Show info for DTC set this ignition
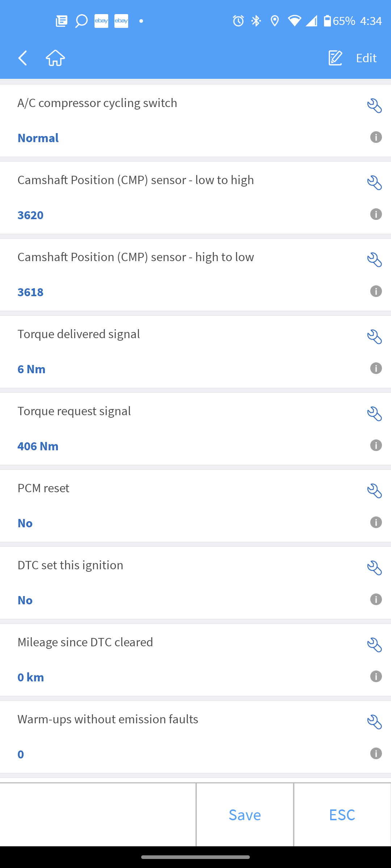 click(376, 600)
